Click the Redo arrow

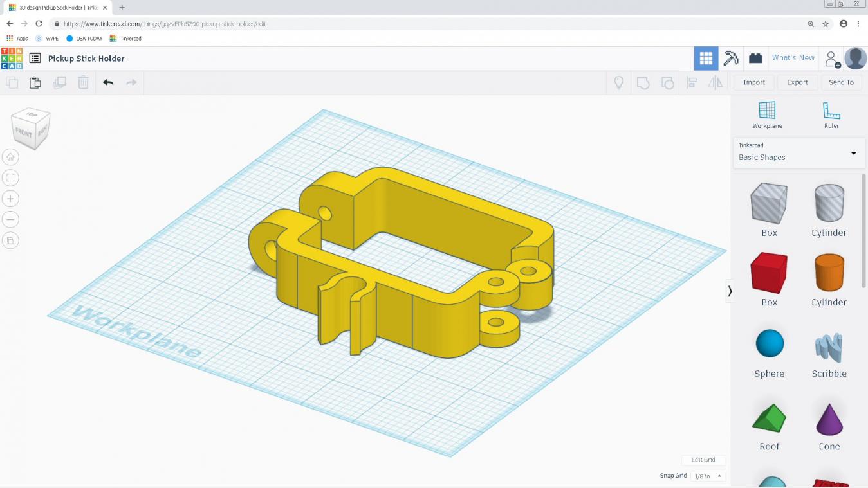(x=131, y=82)
